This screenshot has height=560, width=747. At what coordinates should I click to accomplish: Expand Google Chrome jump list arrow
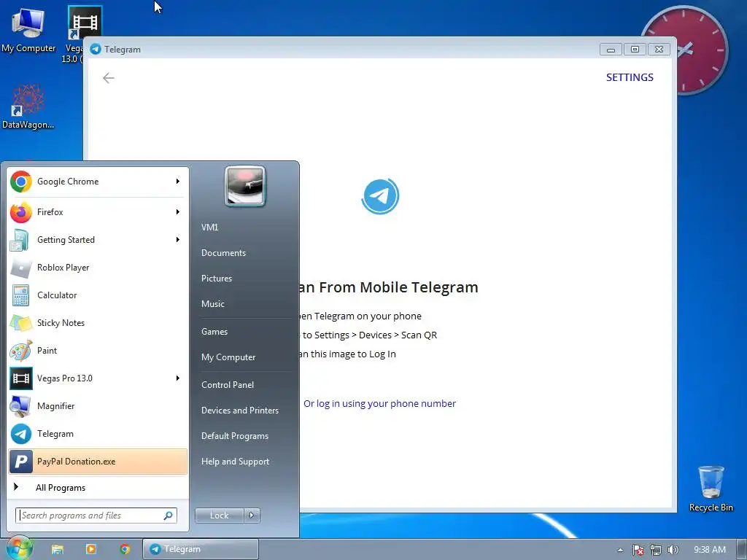pyautogui.click(x=178, y=182)
